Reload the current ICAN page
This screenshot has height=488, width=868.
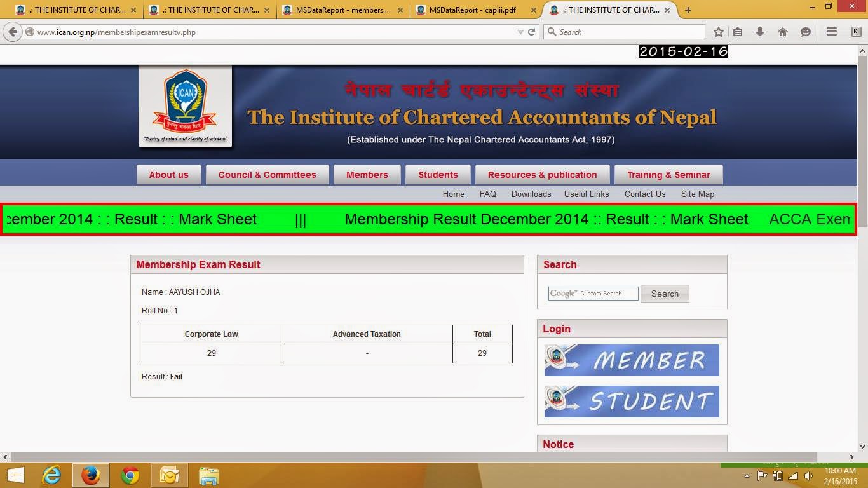[x=532, y=32]
